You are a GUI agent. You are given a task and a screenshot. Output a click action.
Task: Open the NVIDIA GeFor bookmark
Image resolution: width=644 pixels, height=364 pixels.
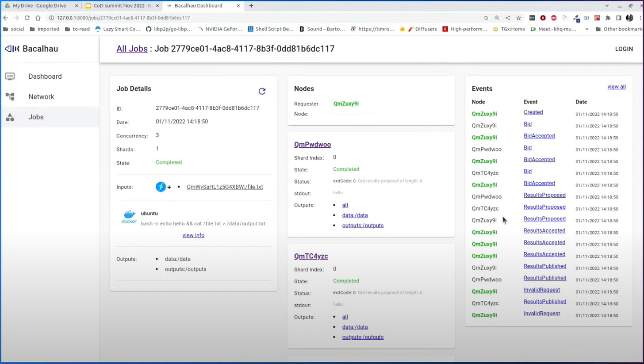tap(220, 29)
